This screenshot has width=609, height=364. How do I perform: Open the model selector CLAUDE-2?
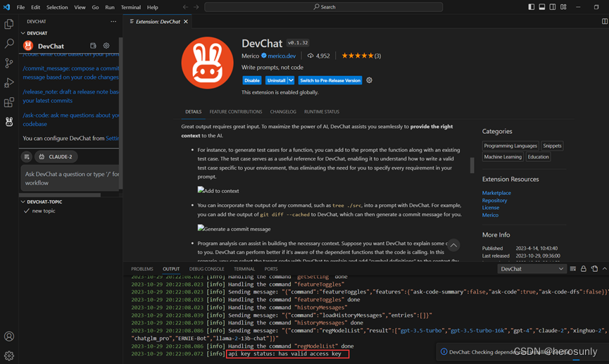tap(56, 156)
